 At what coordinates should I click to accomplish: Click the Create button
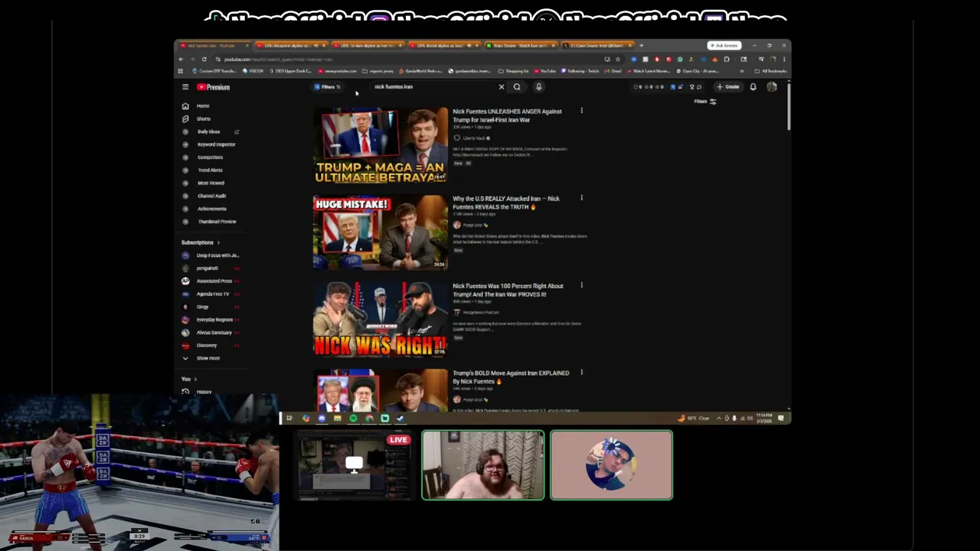[x=728, y=87]
